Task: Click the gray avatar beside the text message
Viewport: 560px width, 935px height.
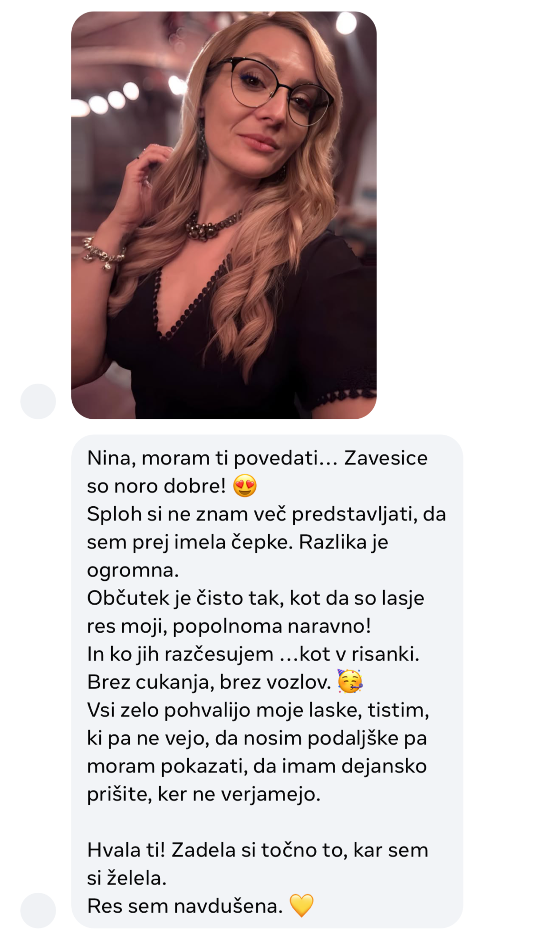Action: tap(38, 910)
